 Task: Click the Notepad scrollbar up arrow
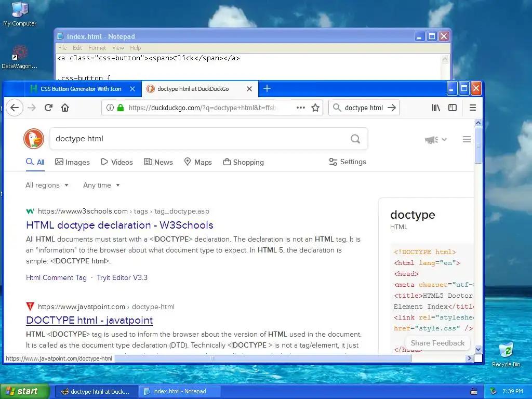click(445, 59)
